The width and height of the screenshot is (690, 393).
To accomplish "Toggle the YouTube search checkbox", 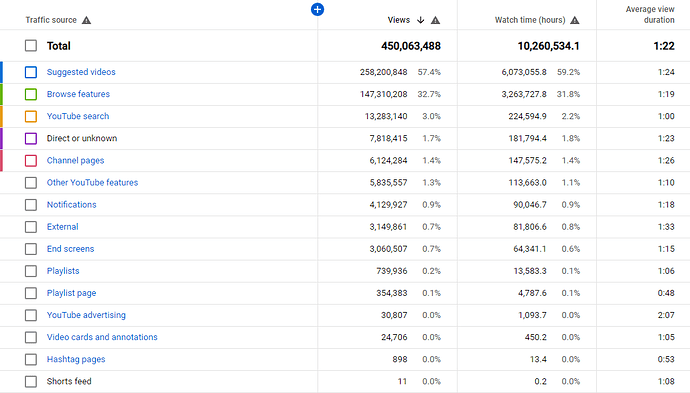I will click(x=31, y=116).
